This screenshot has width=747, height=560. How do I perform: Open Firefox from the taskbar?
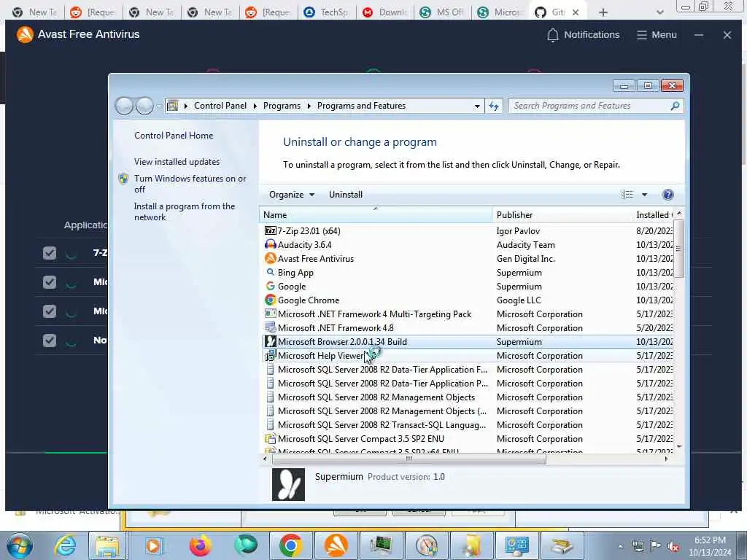point(200,545)
